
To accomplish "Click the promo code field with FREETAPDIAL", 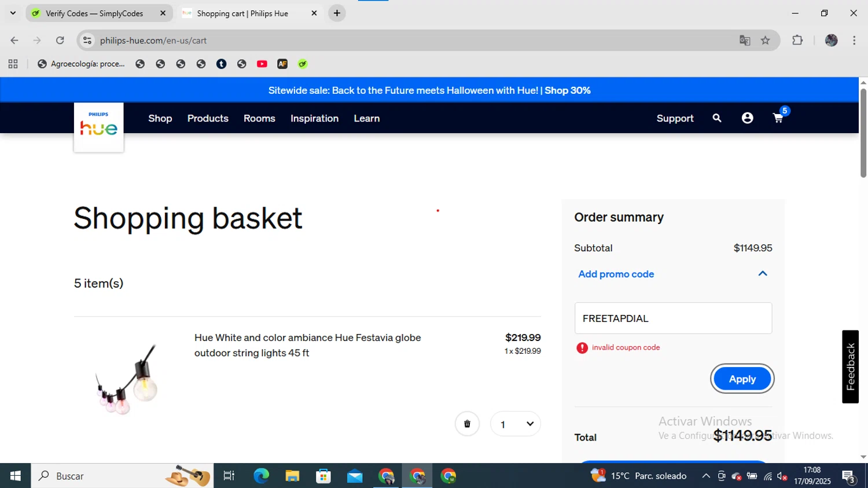I will coord(673,318).
